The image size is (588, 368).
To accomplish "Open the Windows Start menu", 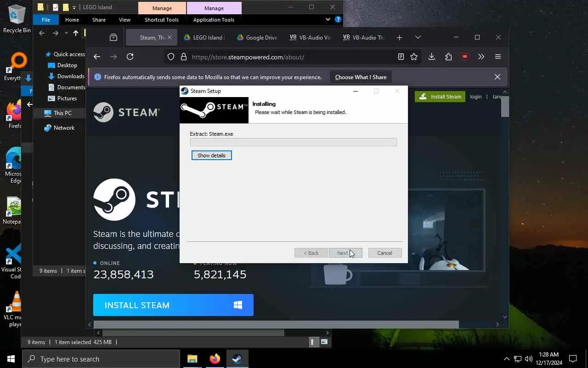I will click(x=11, y=359).
